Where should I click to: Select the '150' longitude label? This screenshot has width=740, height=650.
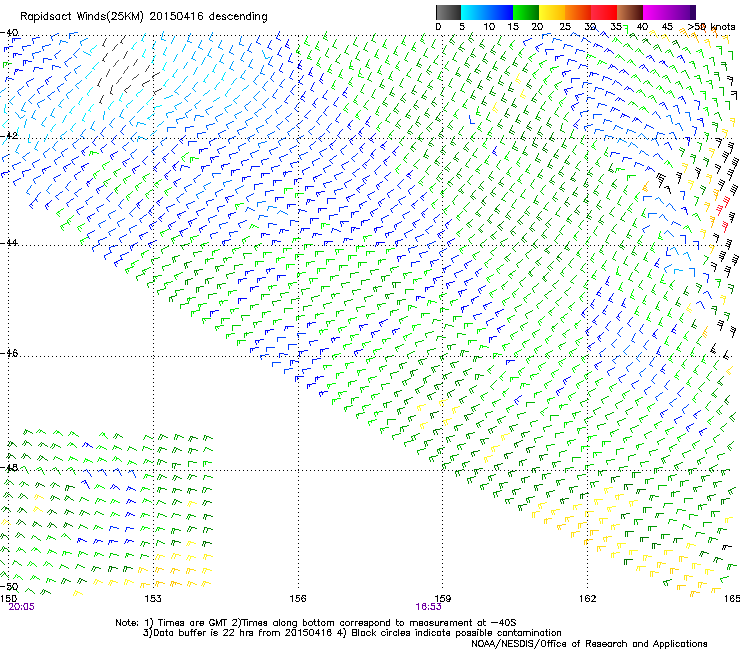pyautogui.click(x=8, y=598)
